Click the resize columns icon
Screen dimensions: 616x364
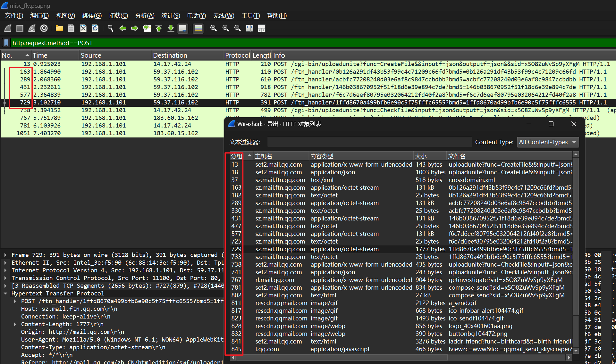pos(250,28)
